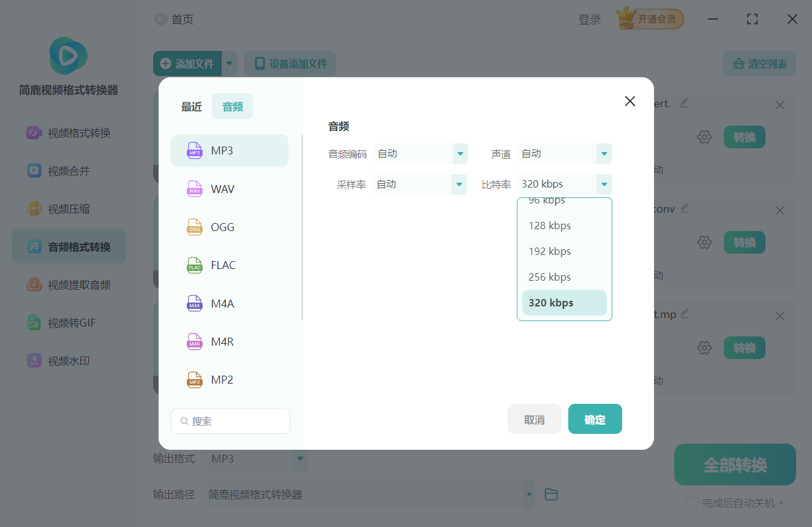Click the 登录 link
This screenshot has width=812, height=527.
click(590, 20)
